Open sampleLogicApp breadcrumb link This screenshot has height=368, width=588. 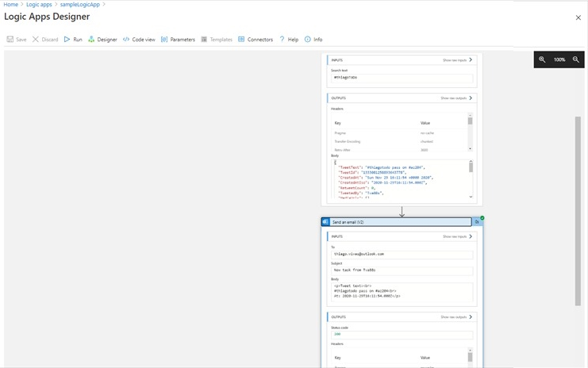tap(80, 5)
